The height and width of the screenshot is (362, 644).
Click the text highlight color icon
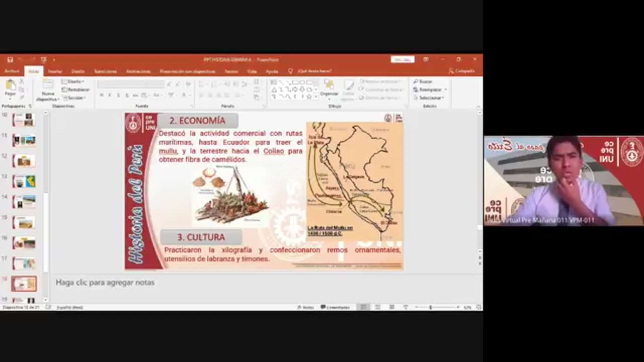click(x=172, y=95)
